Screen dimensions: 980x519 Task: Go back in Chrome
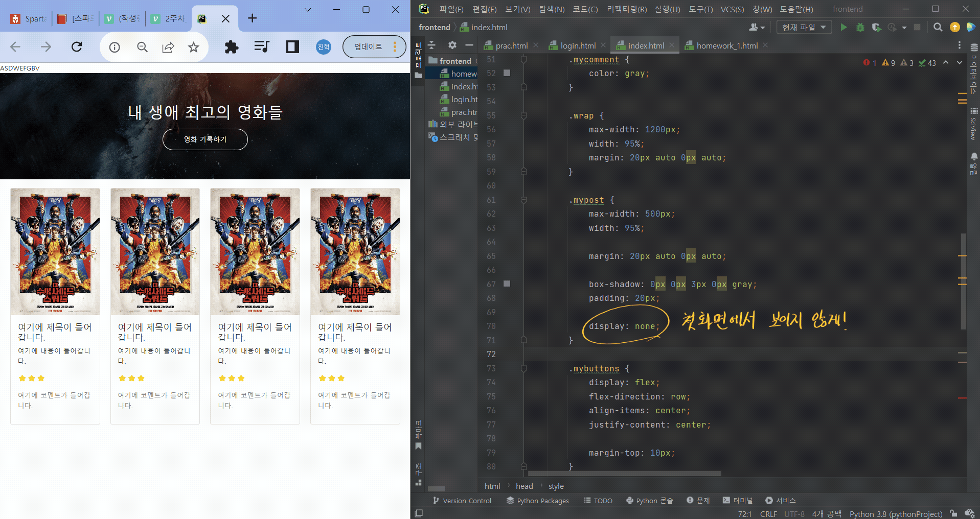15,47
